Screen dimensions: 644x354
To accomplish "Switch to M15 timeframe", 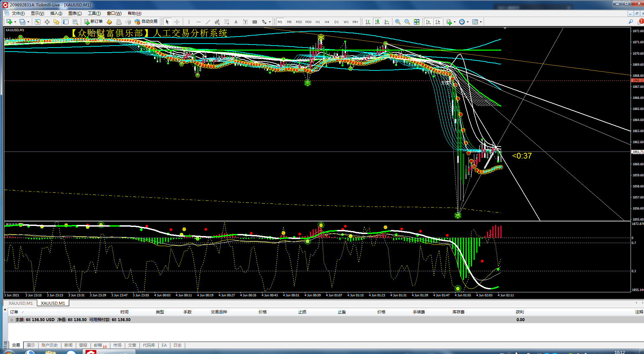I will 299,22.
